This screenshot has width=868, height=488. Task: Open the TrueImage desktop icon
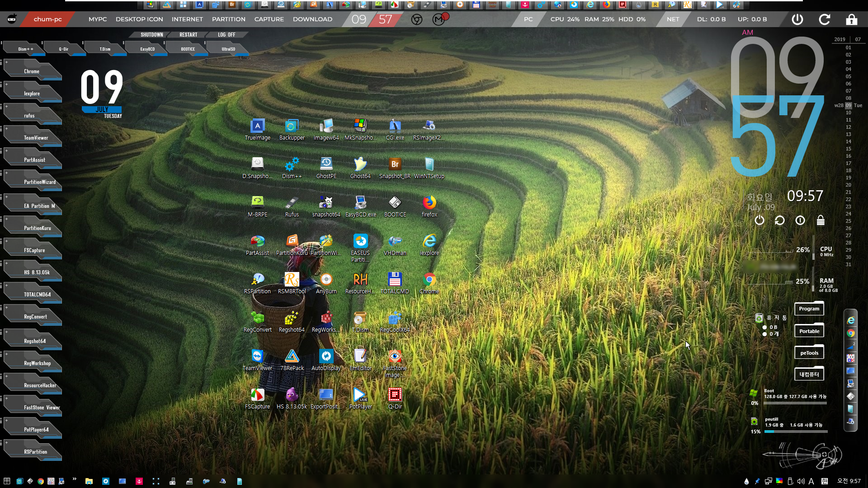[x=258, y=130]
